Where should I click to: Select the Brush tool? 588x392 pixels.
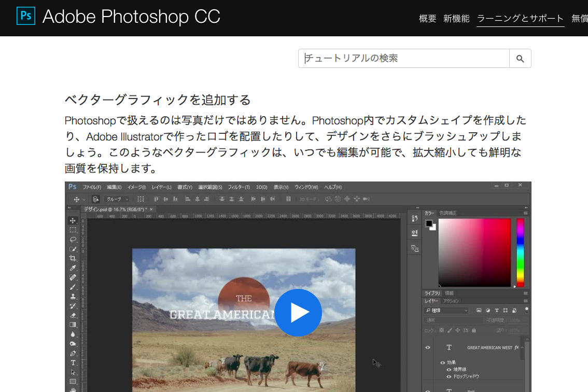73,287
